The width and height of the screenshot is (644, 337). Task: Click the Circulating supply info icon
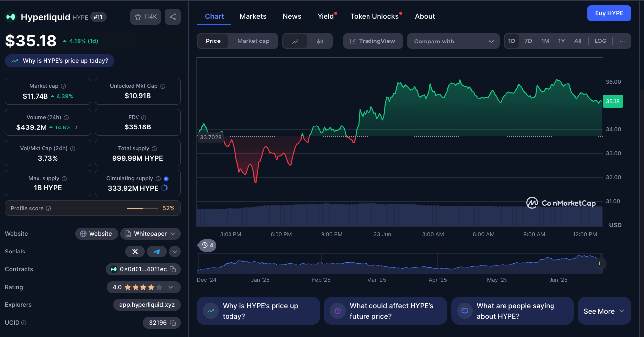click(158, 179)
